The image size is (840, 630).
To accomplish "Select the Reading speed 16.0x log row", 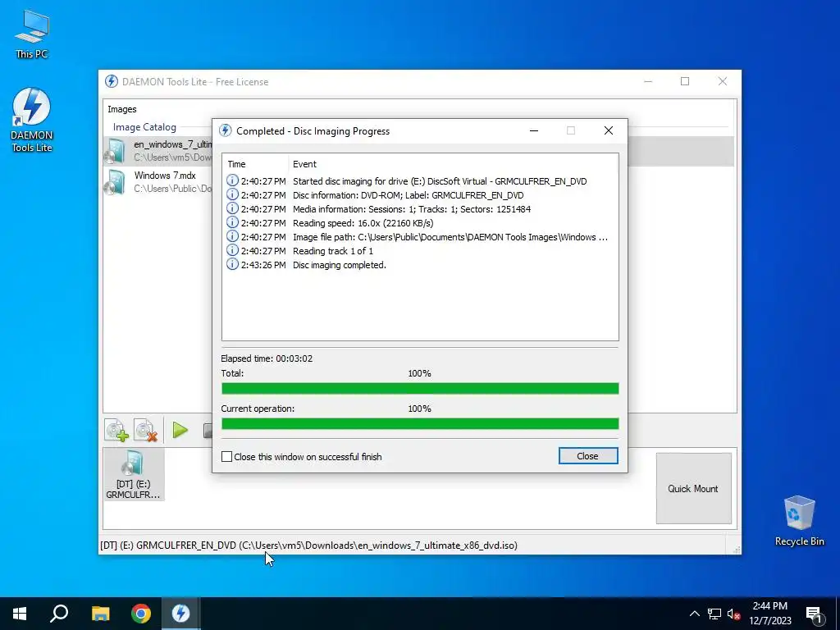I will pos(420,223).
